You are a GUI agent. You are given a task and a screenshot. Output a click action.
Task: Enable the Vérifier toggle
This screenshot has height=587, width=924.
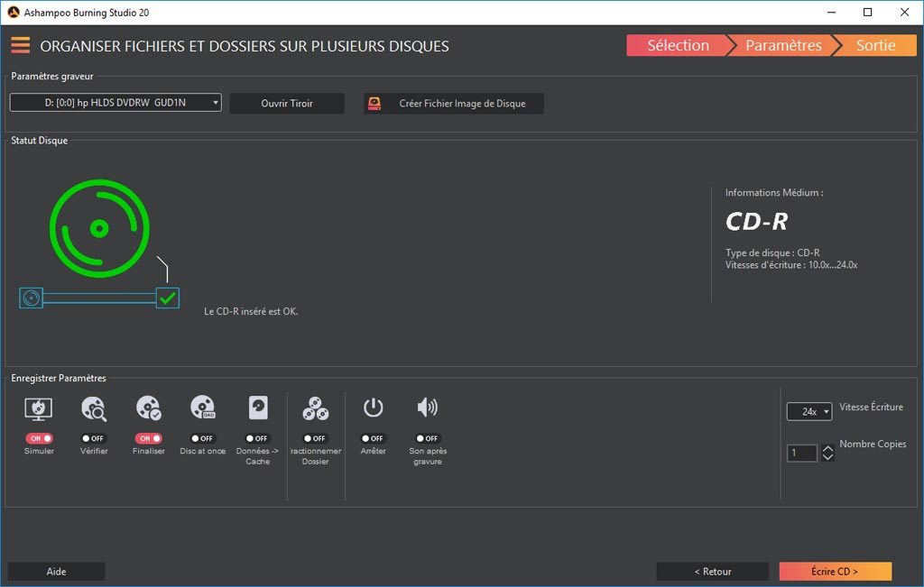pos(94,438)
